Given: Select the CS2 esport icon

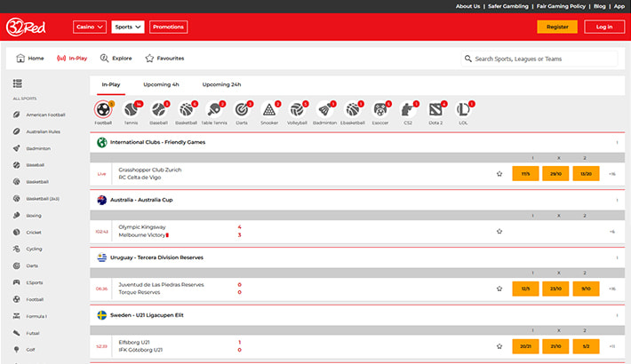Looking at the screenshot, I should click(408, 109).
